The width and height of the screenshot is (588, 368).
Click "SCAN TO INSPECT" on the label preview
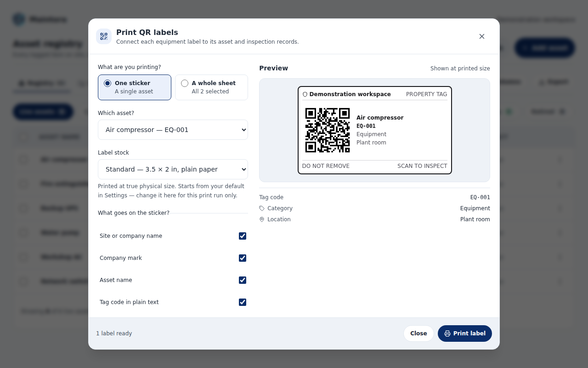coord(422,166)
